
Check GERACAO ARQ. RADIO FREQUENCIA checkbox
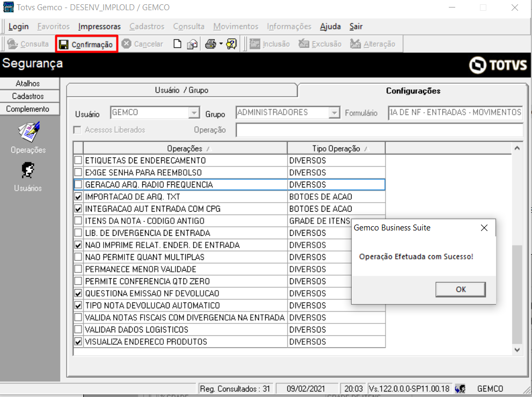click(x=78, y=184)
